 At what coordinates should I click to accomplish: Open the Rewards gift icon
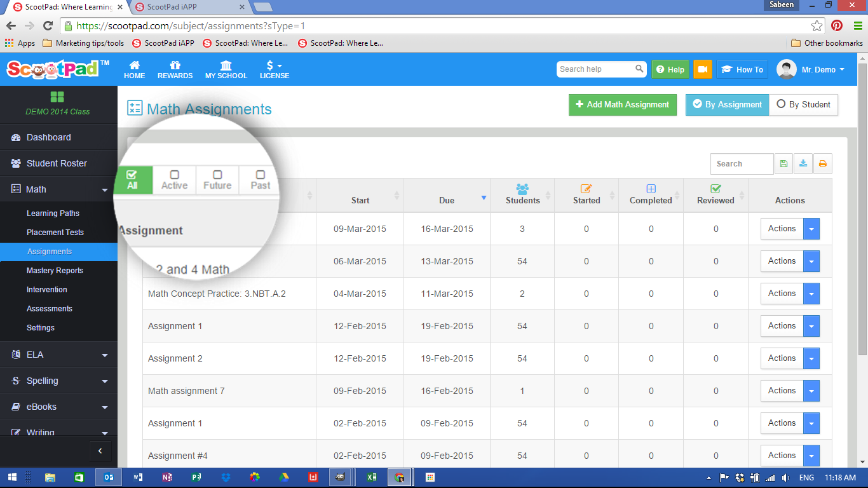(x=175, y=69)
